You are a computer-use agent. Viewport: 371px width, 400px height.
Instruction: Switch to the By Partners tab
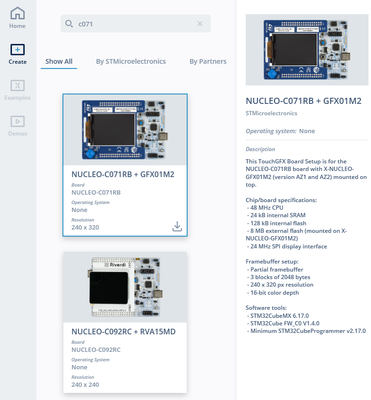point(208,61)
